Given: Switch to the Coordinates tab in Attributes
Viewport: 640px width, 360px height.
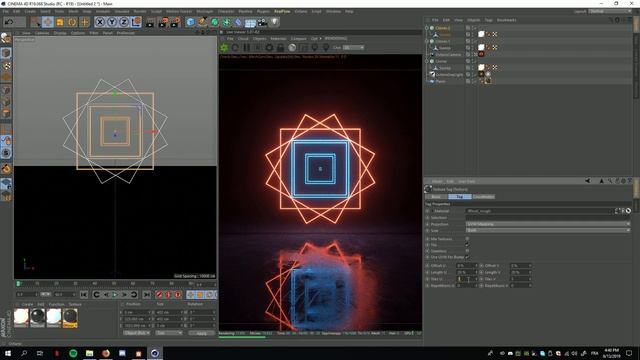Looking at the screenshot, I should 484,197.
